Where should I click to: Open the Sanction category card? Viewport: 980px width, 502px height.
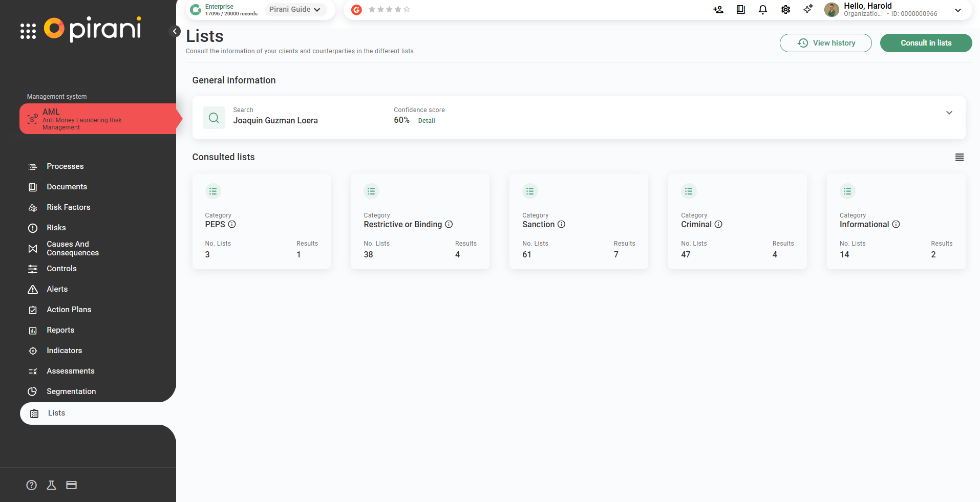[x=578, y=221]
